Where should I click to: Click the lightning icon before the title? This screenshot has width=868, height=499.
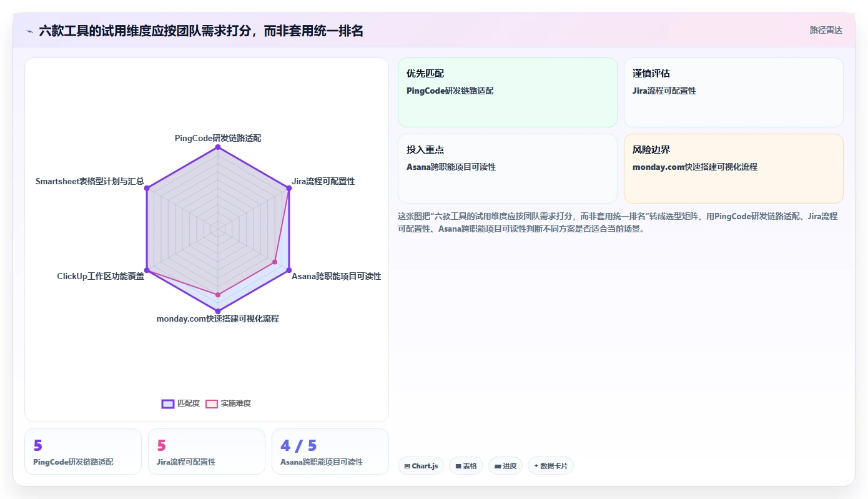(x=29, y=31)
